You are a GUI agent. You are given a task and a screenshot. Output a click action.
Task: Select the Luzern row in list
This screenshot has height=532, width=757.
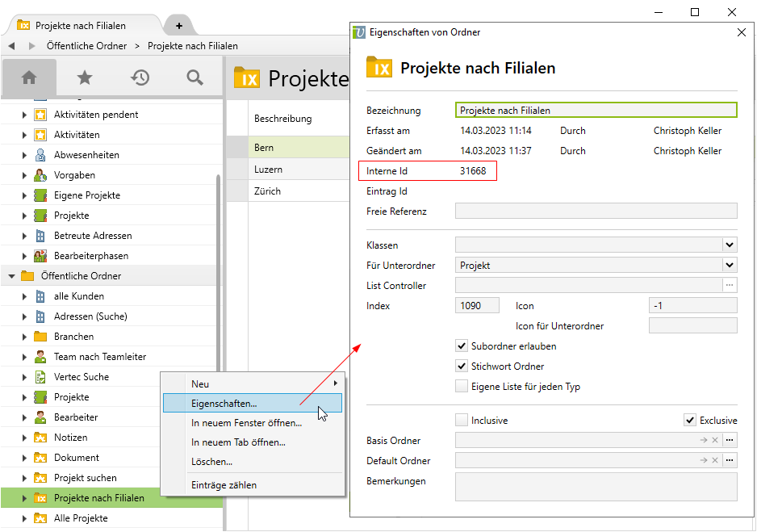coord(268,170)
